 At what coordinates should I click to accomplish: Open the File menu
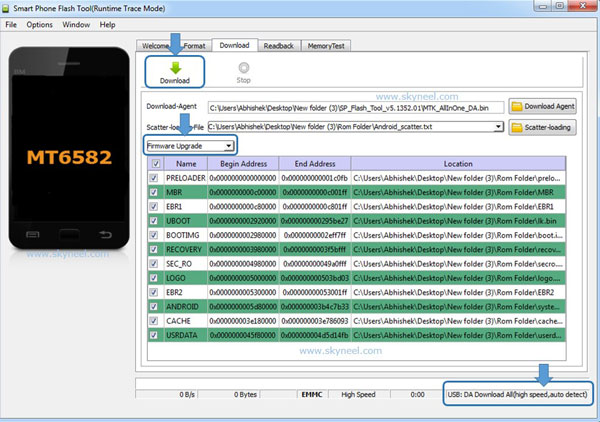tap(11, 25)
